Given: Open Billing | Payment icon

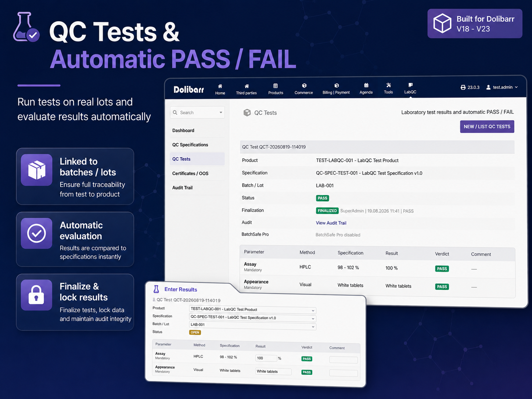Looking at the screenshot, I should point(337,86).
